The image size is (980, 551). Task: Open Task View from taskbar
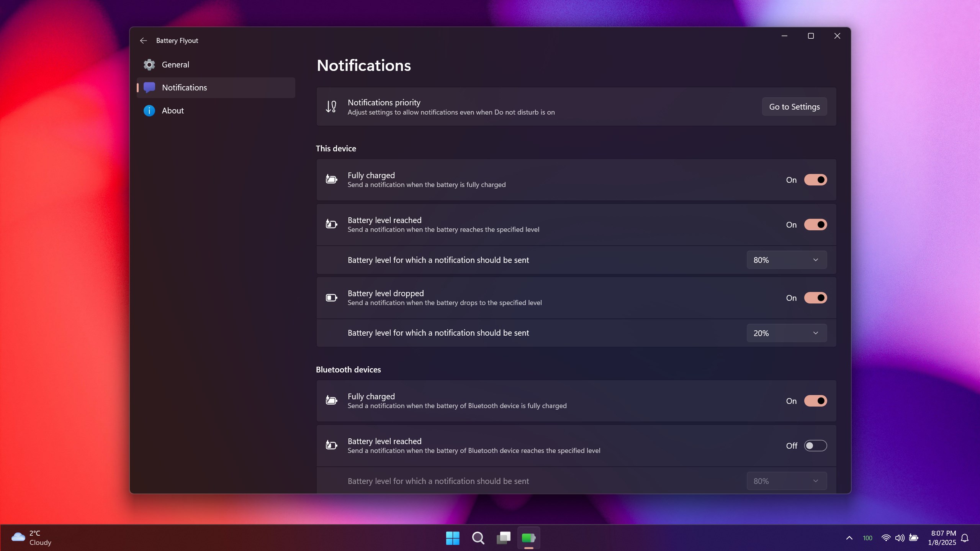(503, 538)
